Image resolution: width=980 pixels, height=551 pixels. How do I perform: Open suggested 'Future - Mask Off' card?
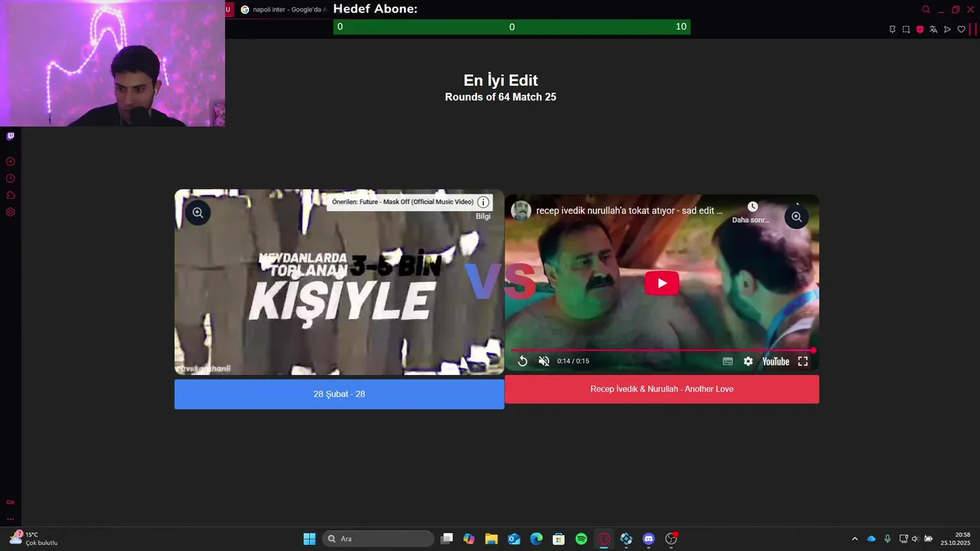tap(403, 202)
